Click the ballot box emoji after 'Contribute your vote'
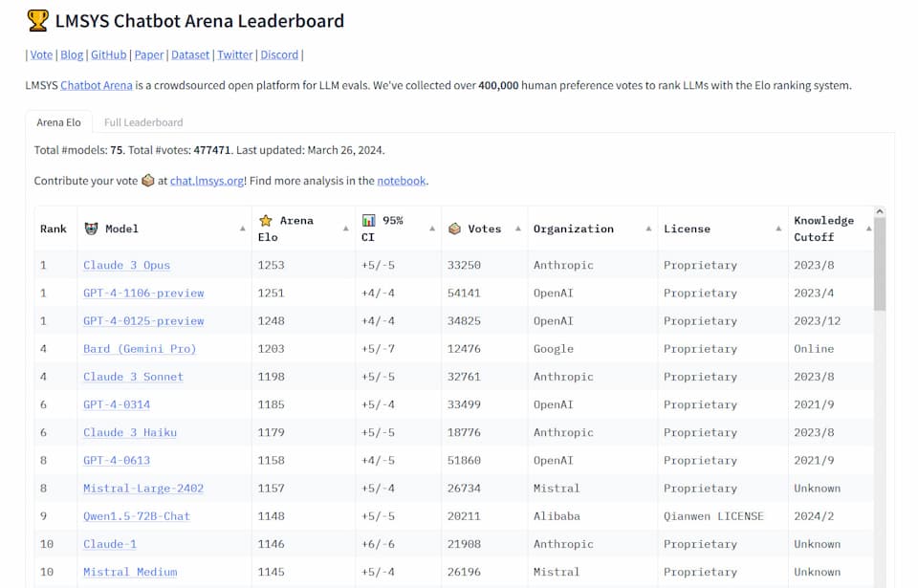 pyautogui.click(x=147, y=181)
